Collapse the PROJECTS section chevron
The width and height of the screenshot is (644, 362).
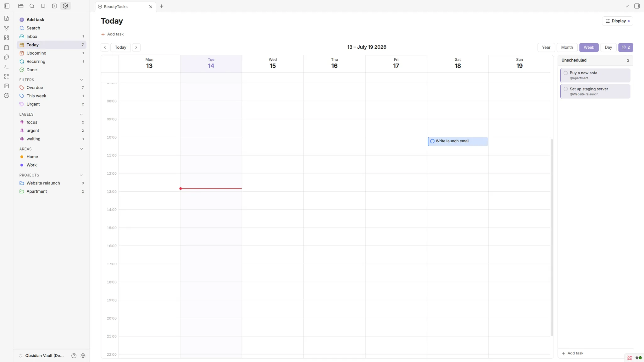pos(81,175)
